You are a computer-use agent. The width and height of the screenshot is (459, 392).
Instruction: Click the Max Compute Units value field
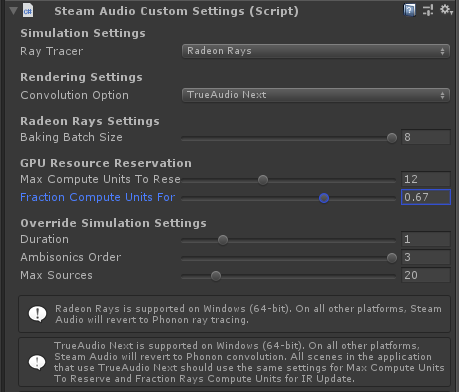tap(426, 179)
